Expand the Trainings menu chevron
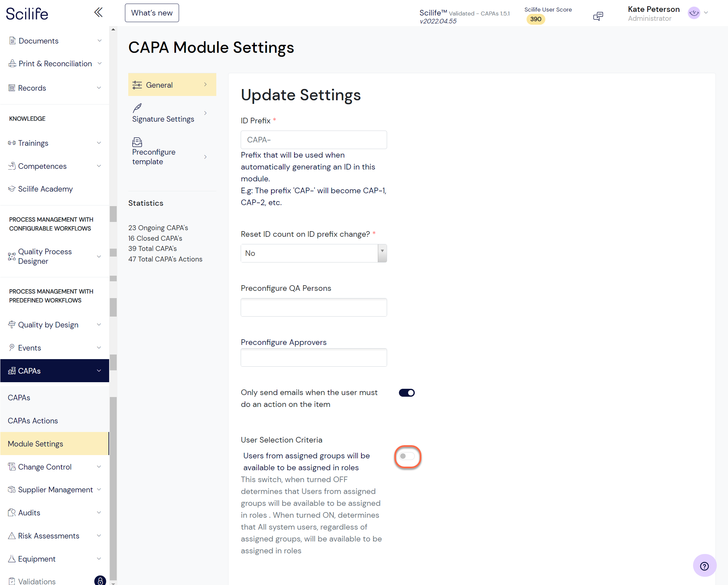Screen dimensions: 728x585 [99, 143]
